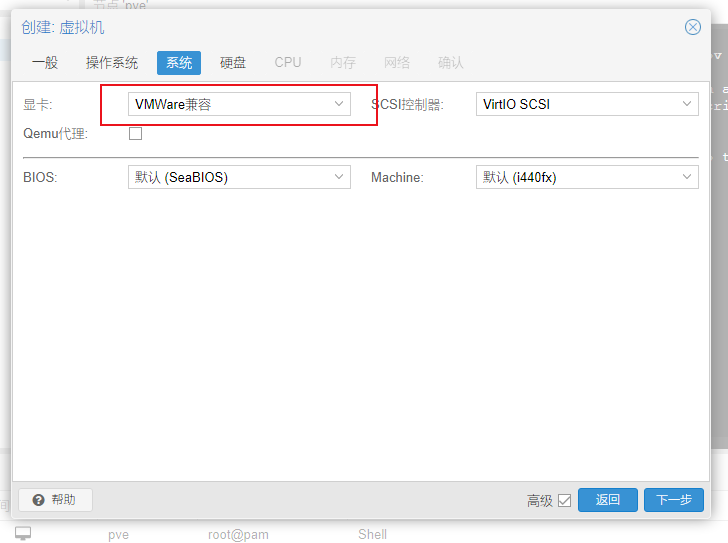728x543 pixels.
Task: Close the Create Virtual Machine dialog
Action: click(x=692, y=27)
